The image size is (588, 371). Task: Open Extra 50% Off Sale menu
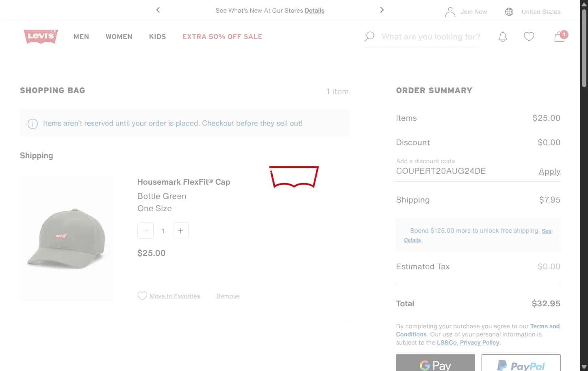pos(222,37)
